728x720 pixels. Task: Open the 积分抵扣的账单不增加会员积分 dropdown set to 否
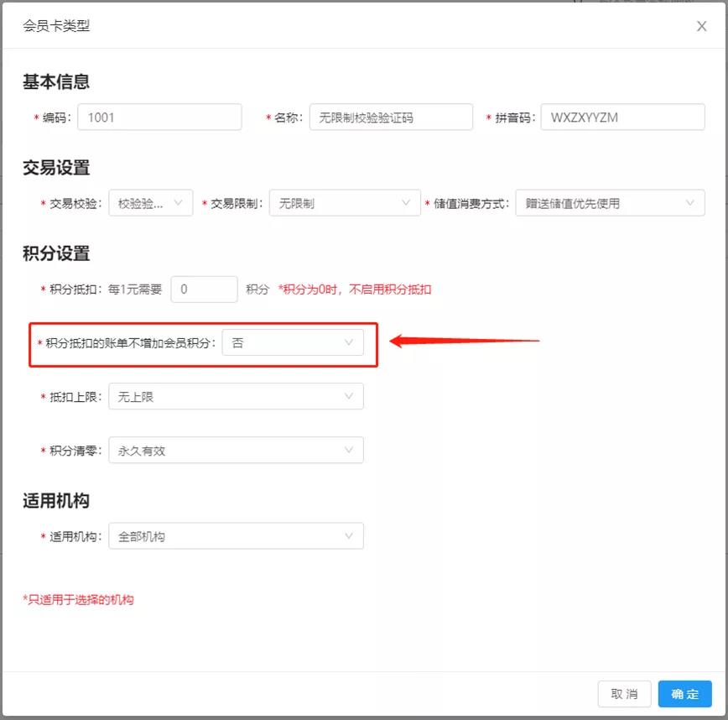(x=293, y=343)
